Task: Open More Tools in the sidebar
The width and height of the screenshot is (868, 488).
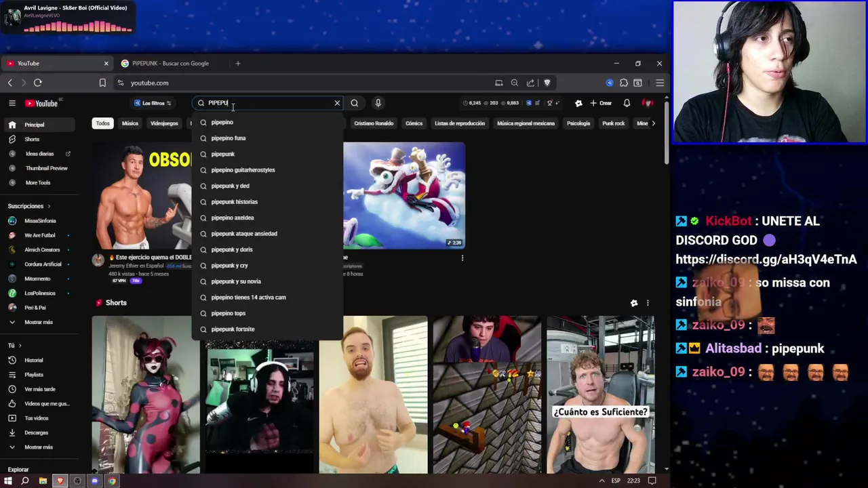Action: 39,182
